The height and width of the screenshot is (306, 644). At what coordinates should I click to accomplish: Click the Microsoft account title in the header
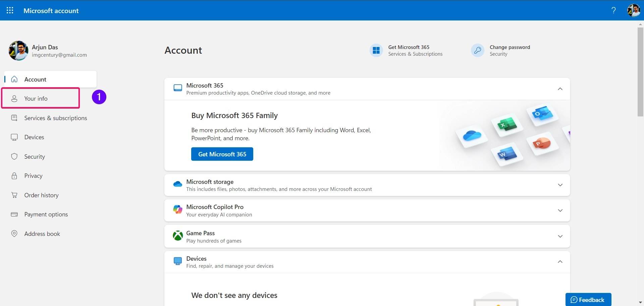coord(51,11)
